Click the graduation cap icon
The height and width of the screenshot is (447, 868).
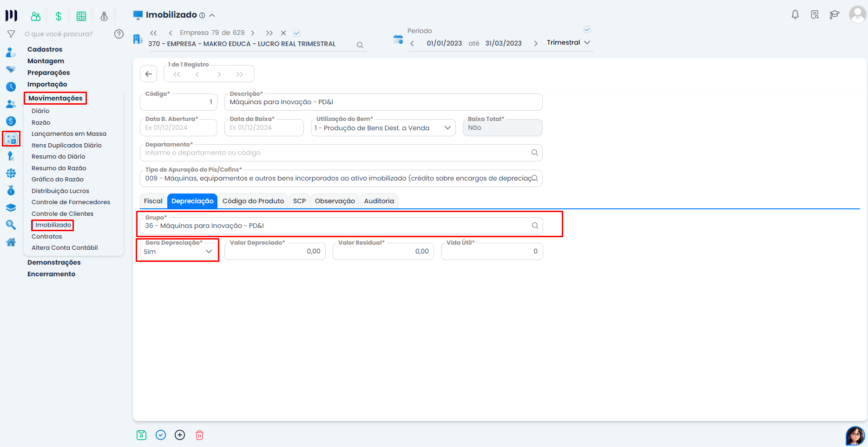click(834, 15)
